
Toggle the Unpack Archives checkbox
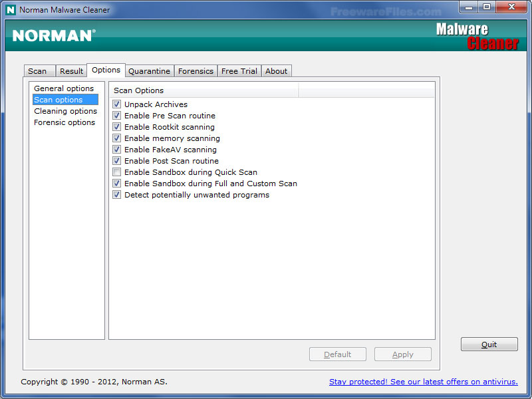click(117, 104)
